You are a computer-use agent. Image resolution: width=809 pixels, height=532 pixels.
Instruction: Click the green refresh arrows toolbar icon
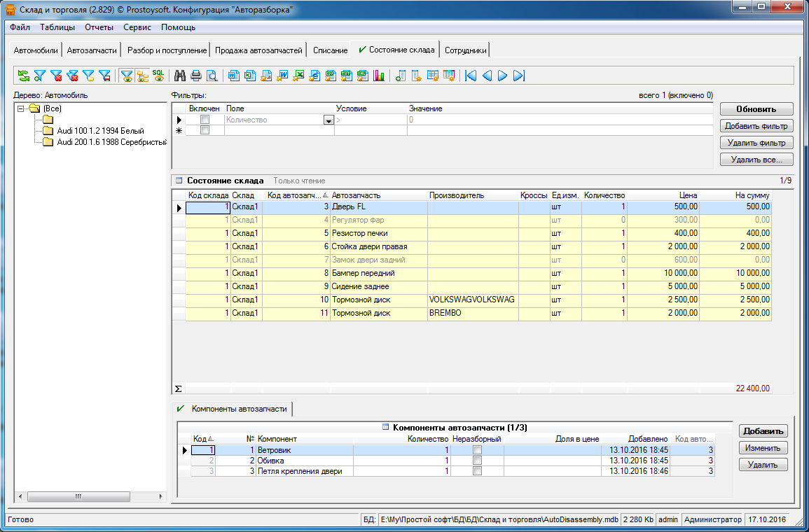point(23,76)
